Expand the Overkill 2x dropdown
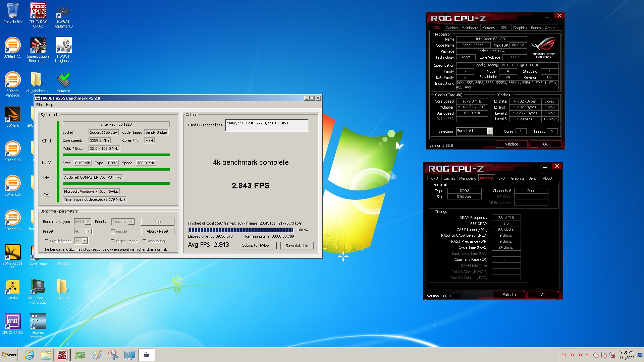This screenshot has height=362, width=644. 85,241
